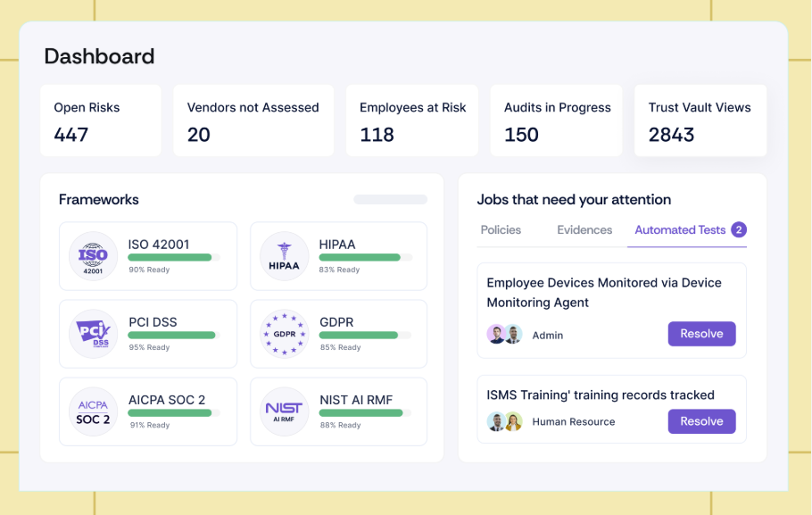The image size is (812, 515).
Task: Click the AICPA SOC 2 progress bar
Action: point(174,413)
